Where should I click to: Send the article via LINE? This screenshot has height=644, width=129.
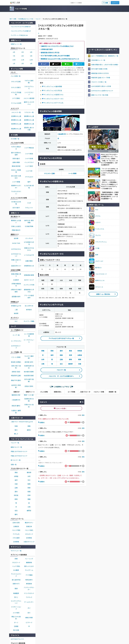67,64
